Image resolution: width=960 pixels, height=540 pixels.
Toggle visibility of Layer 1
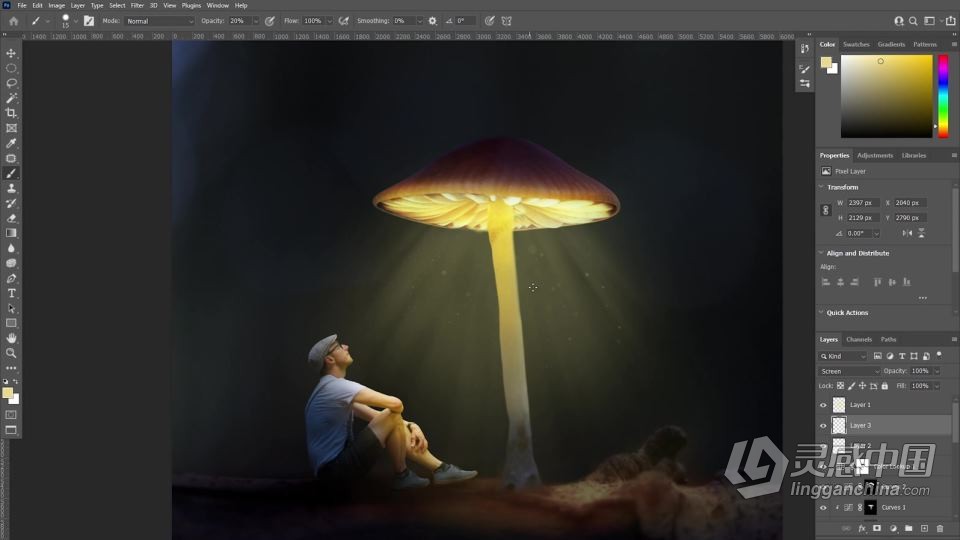pos(823,405)
